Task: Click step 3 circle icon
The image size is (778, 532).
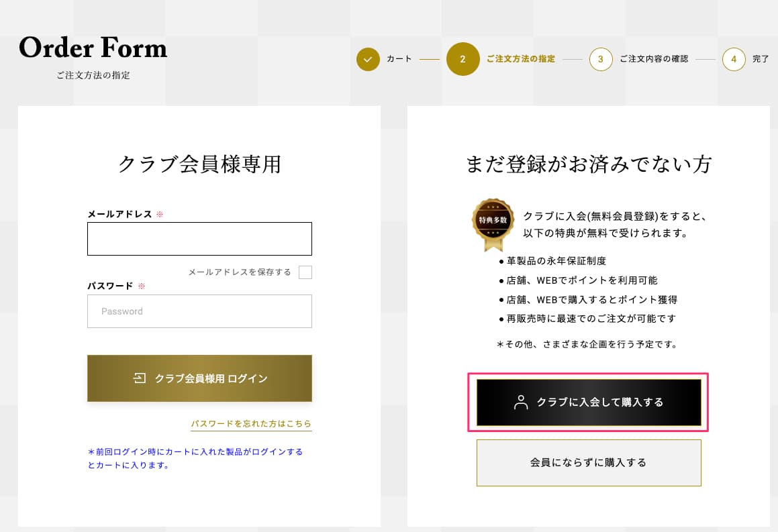Action: tap(600, 60)
